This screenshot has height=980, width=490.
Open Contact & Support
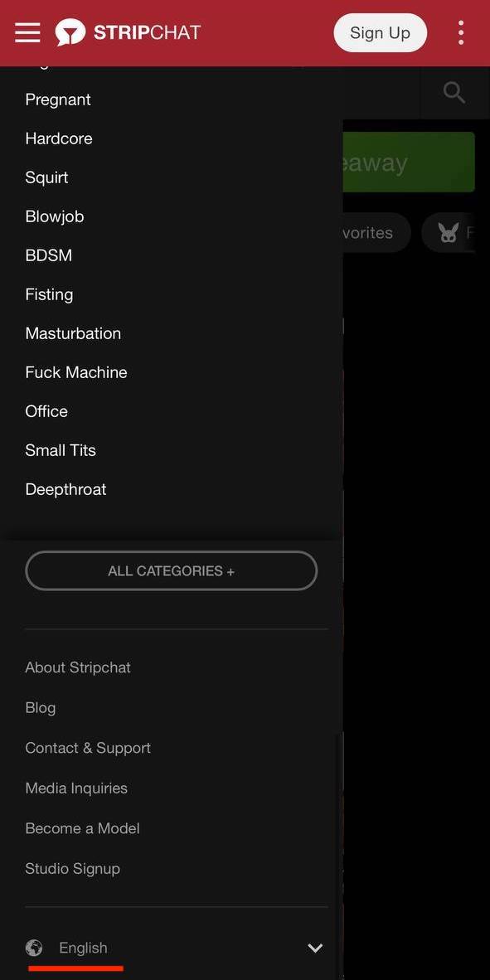coord(88,748)
